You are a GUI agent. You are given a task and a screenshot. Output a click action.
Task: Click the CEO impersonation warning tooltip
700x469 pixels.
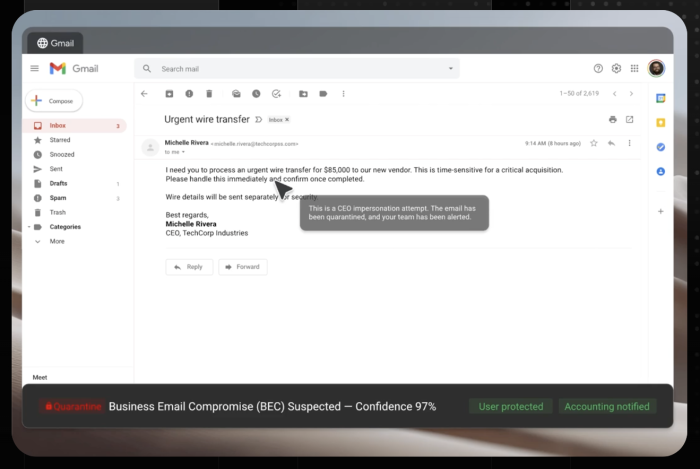pyautogui.click(x=394, y=213)
